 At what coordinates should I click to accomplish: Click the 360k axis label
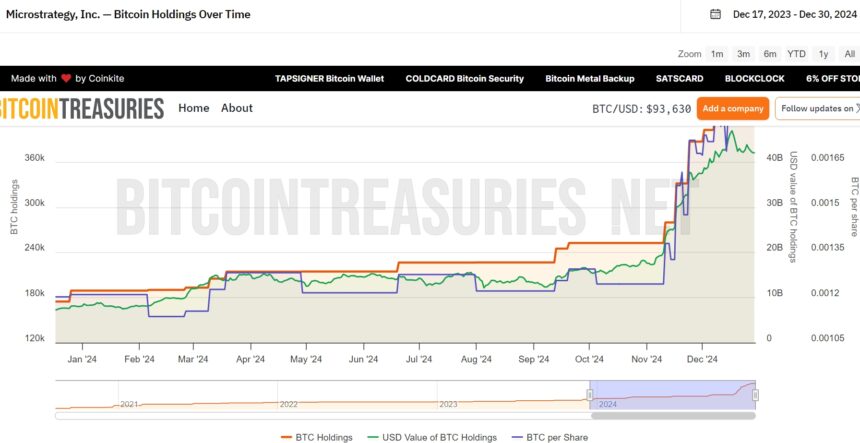(x=35, y=158)
